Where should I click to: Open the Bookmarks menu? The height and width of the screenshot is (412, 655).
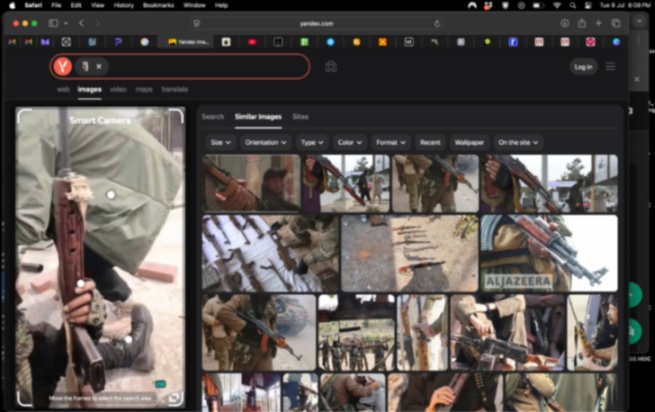coord(158,5)
